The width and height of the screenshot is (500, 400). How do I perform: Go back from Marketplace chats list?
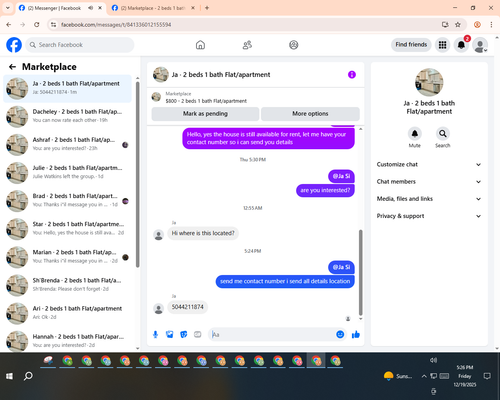click(12, 67)
